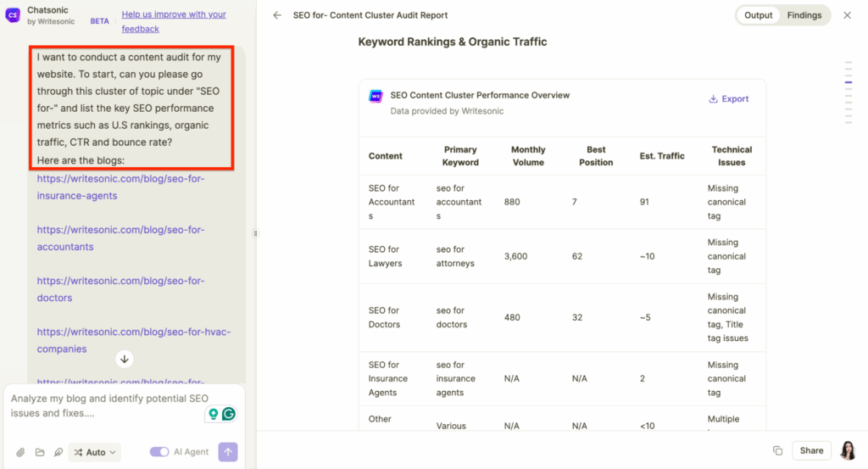Click the Chatsonic CS logo

(x=14, y=15)
